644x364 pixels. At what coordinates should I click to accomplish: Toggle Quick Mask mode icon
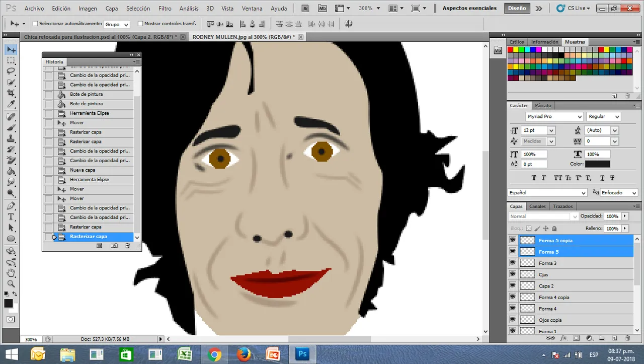tap(11, 319)
